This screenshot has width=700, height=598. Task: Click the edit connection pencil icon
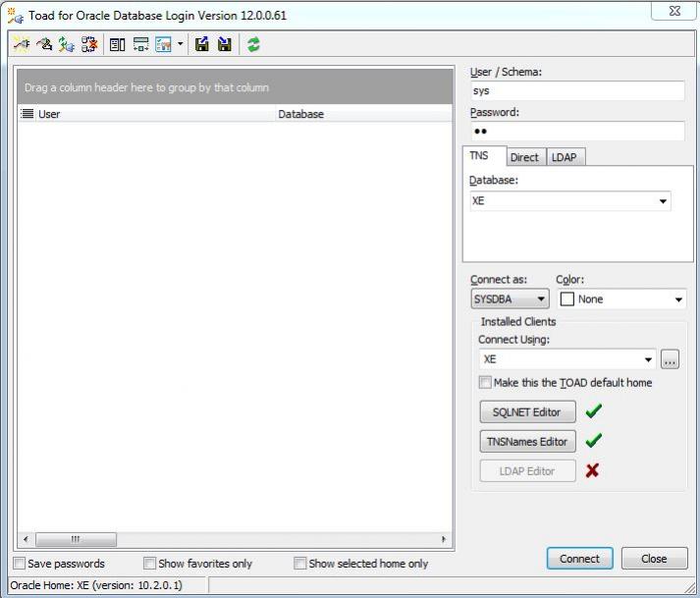(x=44, y=44)
